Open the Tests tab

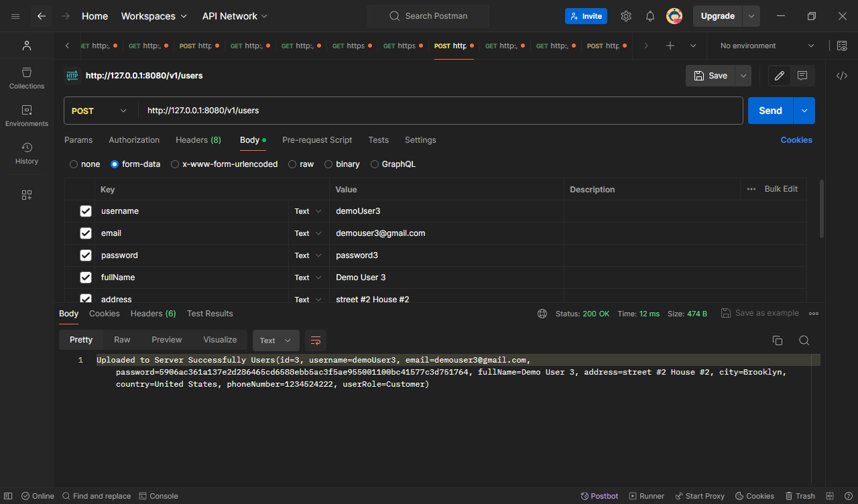click(x=378, y=140)
